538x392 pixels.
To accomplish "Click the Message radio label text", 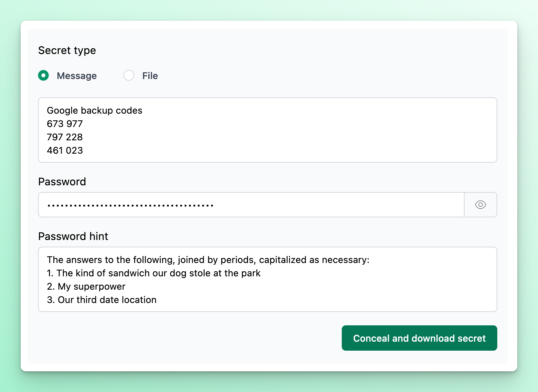I will (76, 76).
